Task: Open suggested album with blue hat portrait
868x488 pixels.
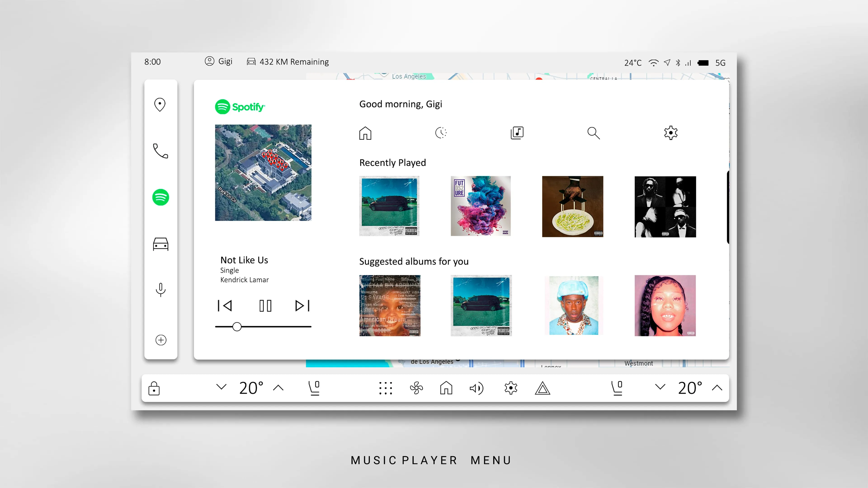Action: click(573, 305)
